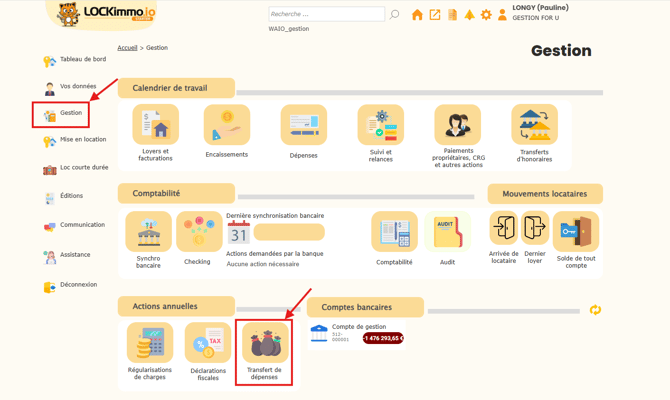The width and height of the screenshot is (670, 400).
Task: Open the Loyers et facturations module
Action: click(x=155, y=127)
